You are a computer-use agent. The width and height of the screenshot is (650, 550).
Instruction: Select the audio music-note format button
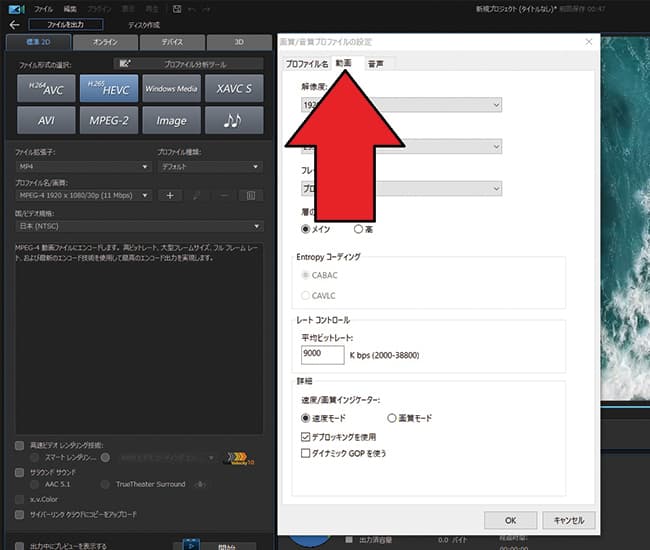(x=234, y=120)
